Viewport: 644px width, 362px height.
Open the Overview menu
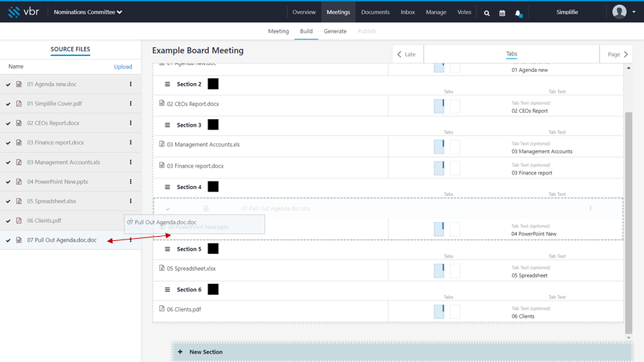[304, 12]
